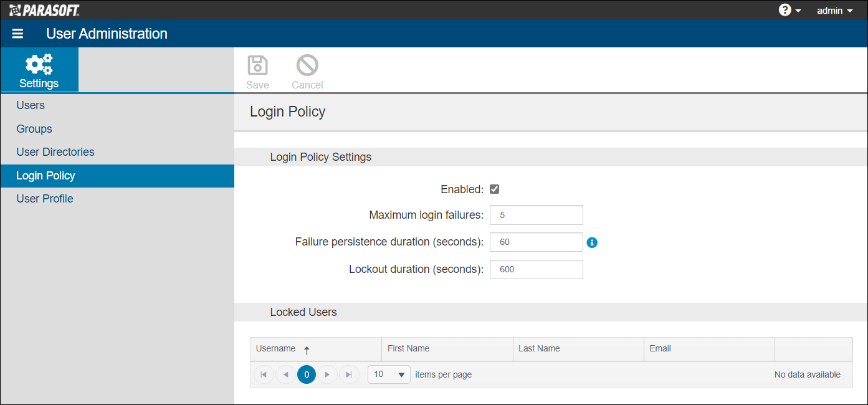868x405 pixels.
Task: Expand the help menu caret
Action: tap(798, 11)
